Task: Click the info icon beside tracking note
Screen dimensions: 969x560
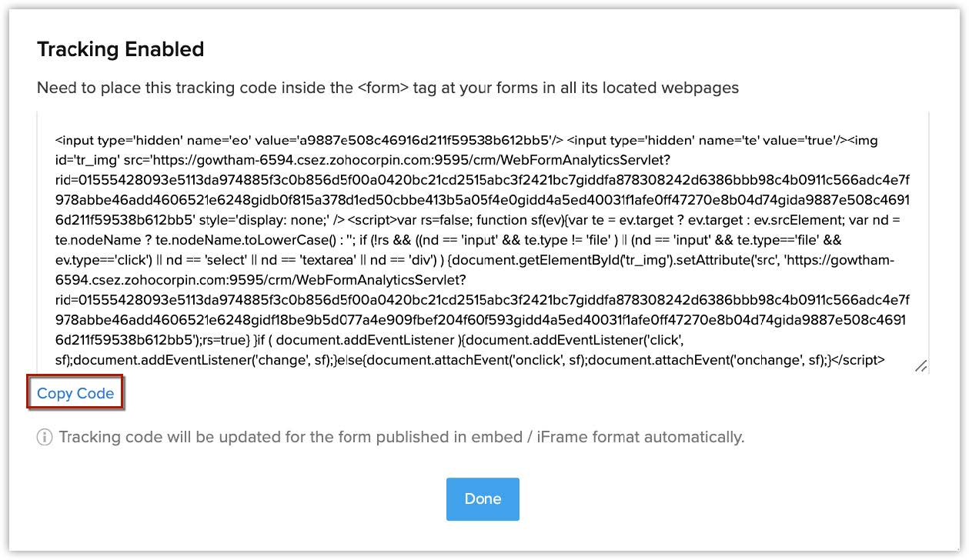Action: click(45, 438)
